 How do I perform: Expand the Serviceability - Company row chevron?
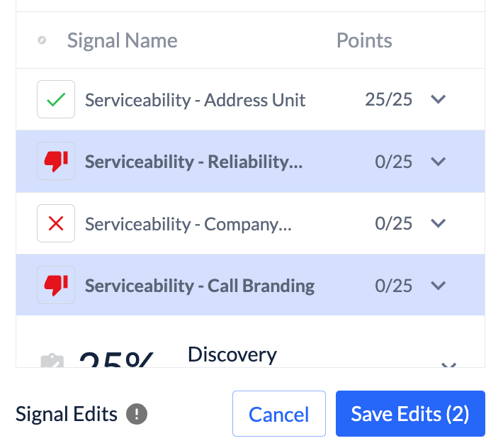[x=439, y=224]
